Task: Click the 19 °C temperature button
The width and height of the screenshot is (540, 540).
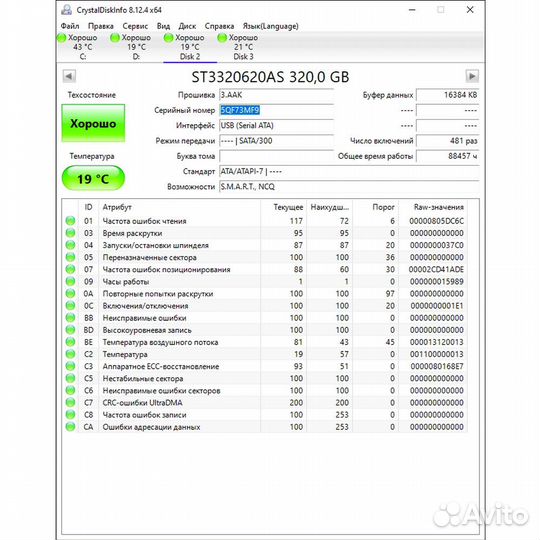Action: coord(93,178)
